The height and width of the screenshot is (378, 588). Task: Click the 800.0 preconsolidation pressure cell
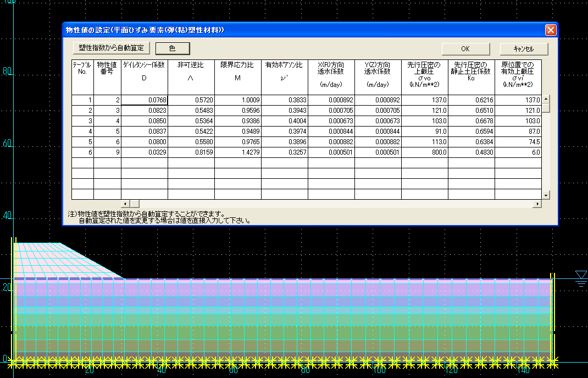tap(424, 152)
